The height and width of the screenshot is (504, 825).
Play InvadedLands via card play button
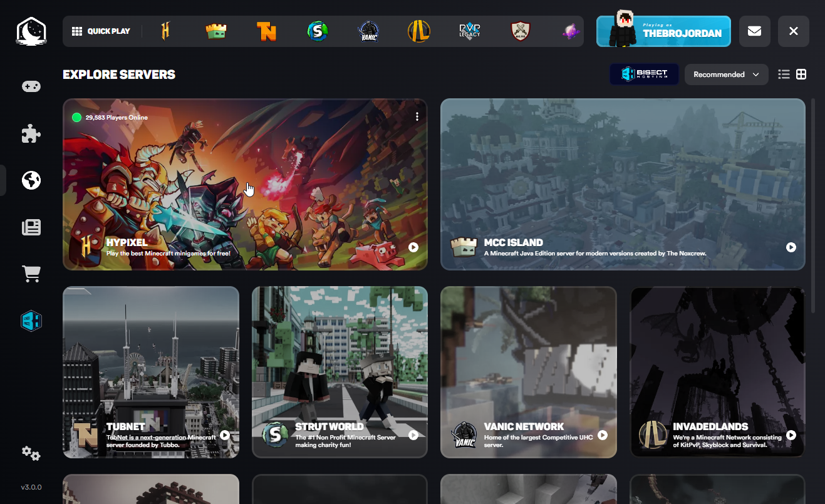(x=791, y=435)
